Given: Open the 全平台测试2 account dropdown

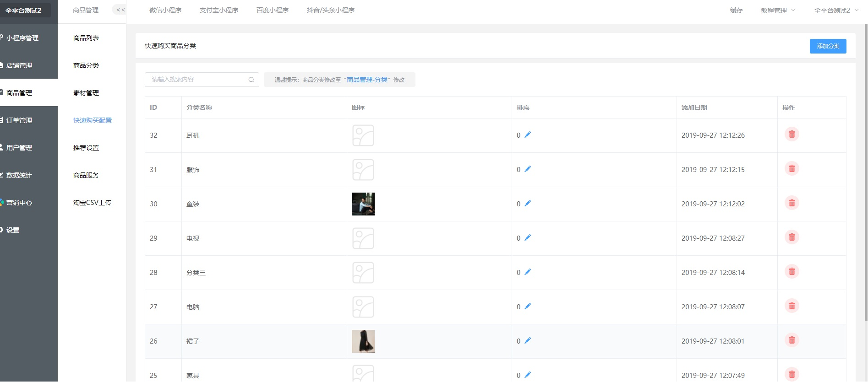Looking at the screenshot, I should click(x=836, y=10).
